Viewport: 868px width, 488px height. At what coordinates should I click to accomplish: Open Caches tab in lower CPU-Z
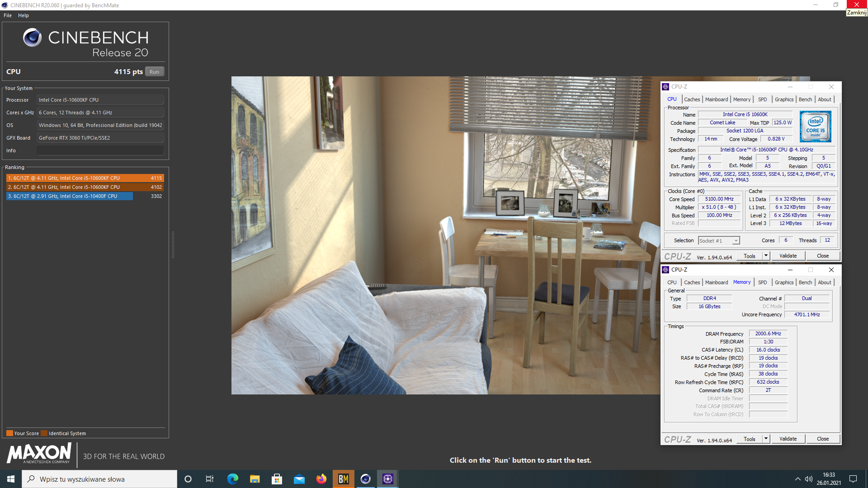(x=692, y=282)
